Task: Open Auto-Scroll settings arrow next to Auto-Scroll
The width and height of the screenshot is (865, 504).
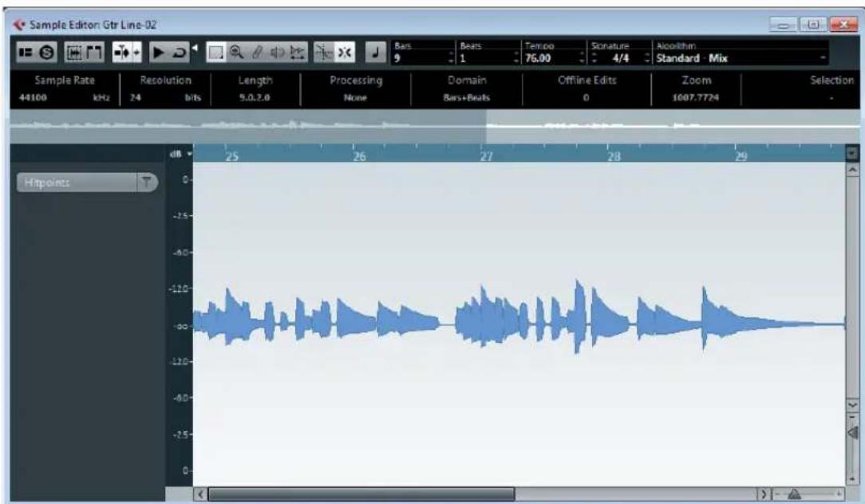Action: (x=136, y=53)
